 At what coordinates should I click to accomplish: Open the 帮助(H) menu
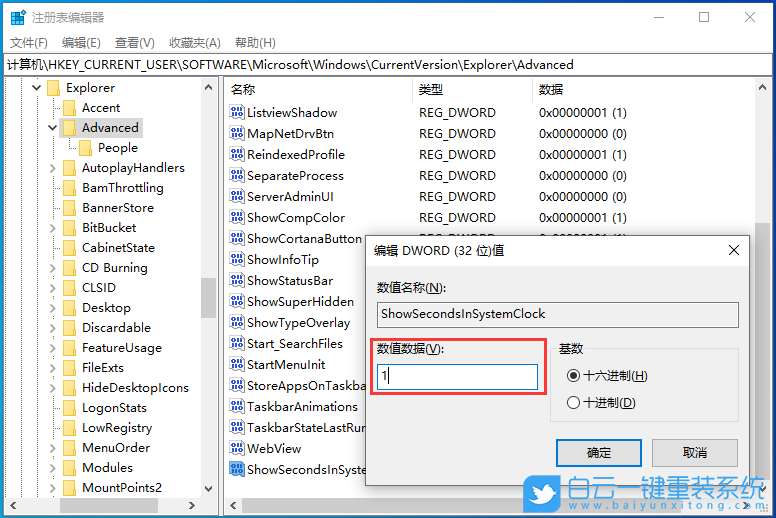tap(255, 43)
